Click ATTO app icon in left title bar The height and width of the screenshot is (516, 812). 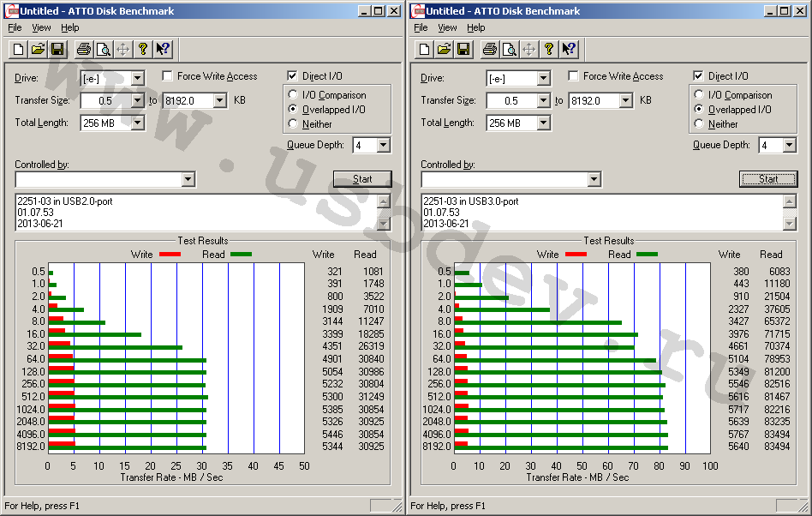[11, 11]
